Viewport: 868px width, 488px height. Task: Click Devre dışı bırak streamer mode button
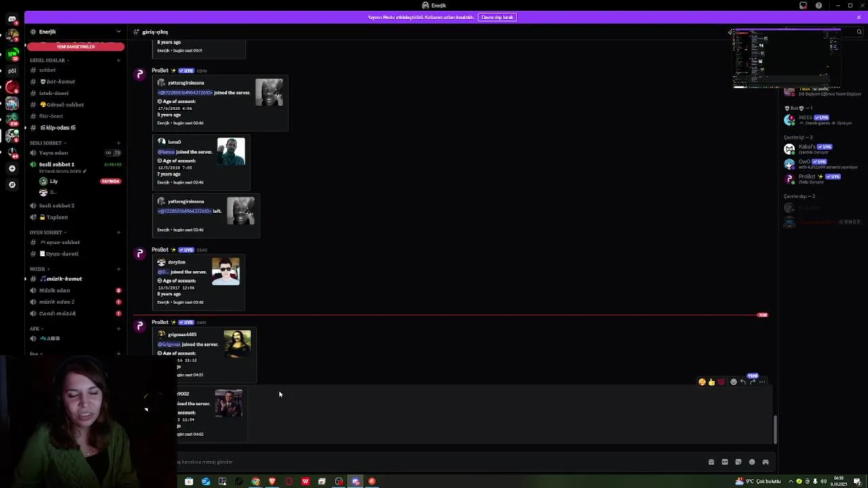497,17
